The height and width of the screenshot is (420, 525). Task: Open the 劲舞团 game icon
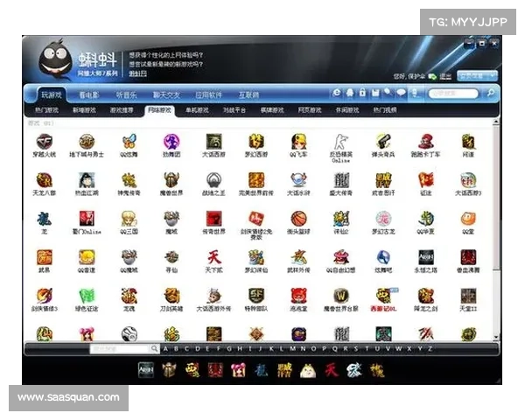pos(171,142)
